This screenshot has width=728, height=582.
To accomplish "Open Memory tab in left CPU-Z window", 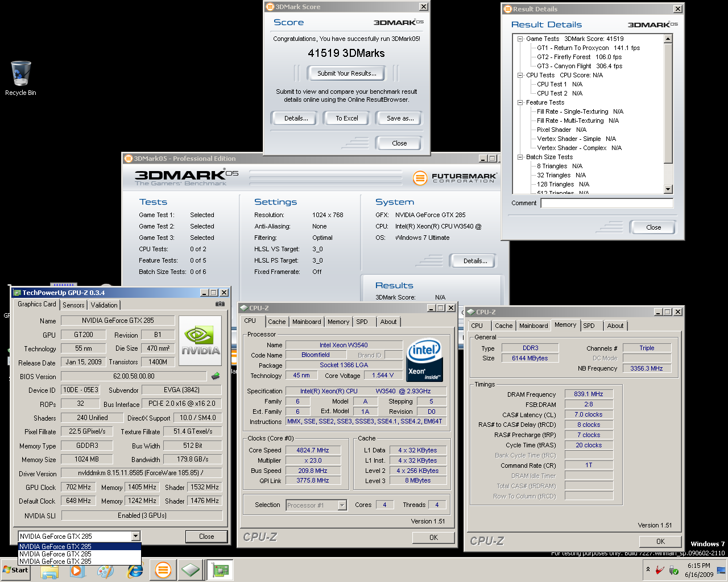I will coord(338,322).
